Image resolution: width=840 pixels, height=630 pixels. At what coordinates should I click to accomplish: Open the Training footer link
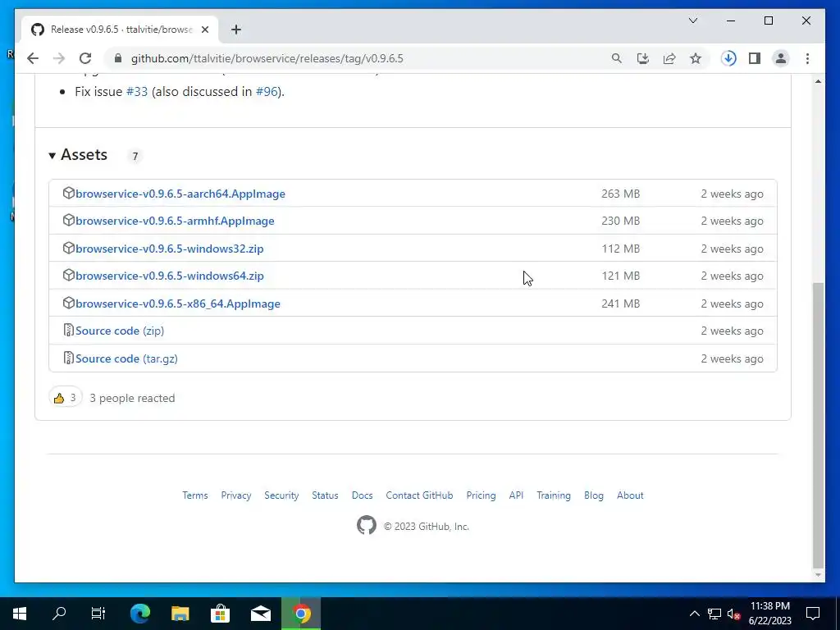554,495
